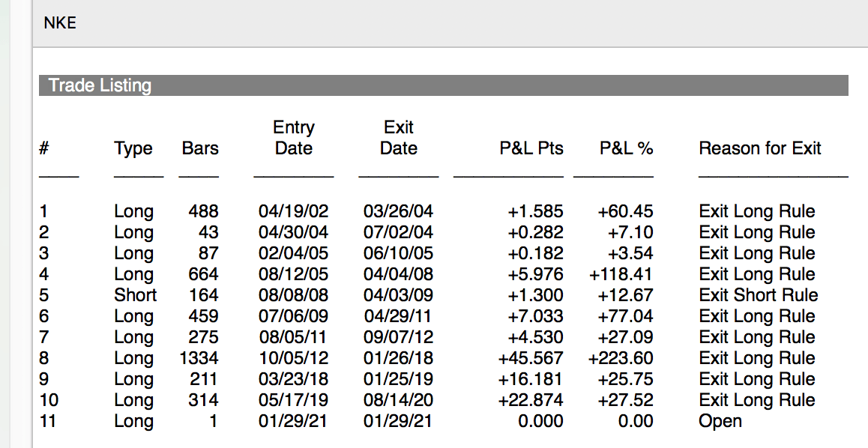This screenshot has height=448, width=868.
Task: Click the Entry Date column header
Action: coord(293,138)
